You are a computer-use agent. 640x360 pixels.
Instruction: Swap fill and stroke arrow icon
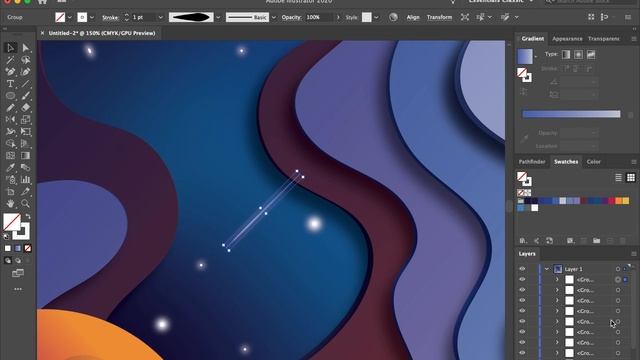(28, 216)
